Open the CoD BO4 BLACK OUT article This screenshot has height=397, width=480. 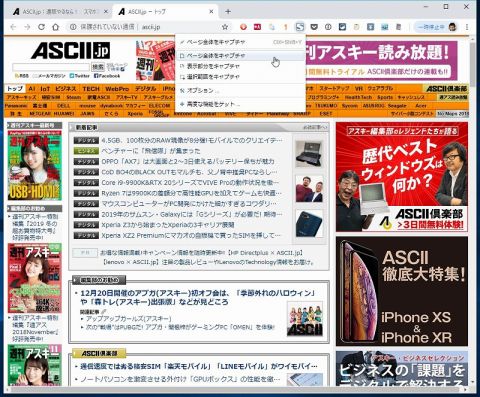(189, 172)
